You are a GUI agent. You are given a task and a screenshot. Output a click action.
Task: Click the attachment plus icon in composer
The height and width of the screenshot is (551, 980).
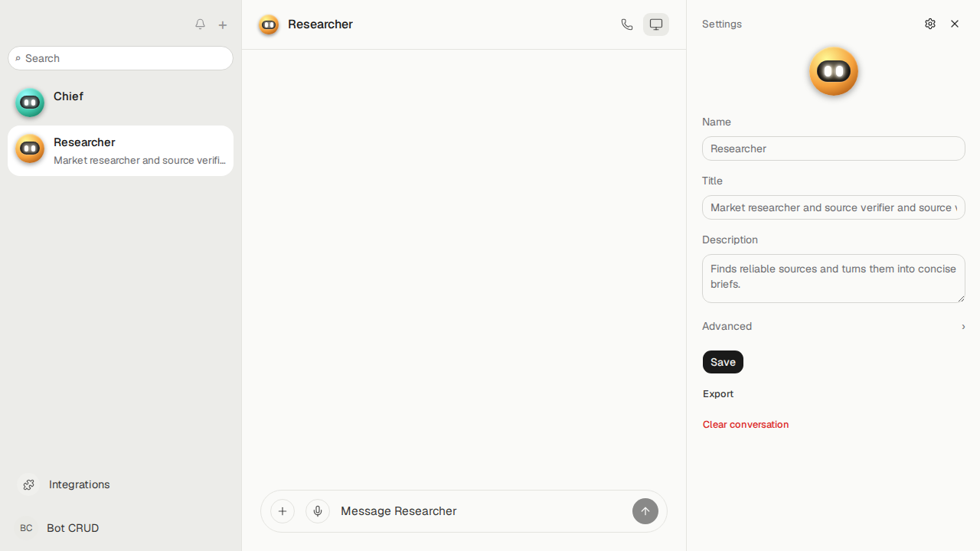point(283,511)
